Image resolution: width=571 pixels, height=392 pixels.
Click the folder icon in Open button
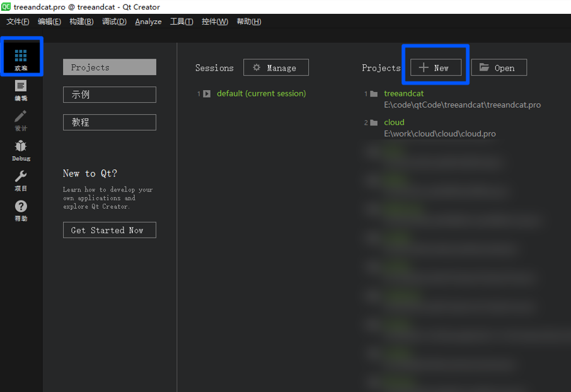point(484,67)
